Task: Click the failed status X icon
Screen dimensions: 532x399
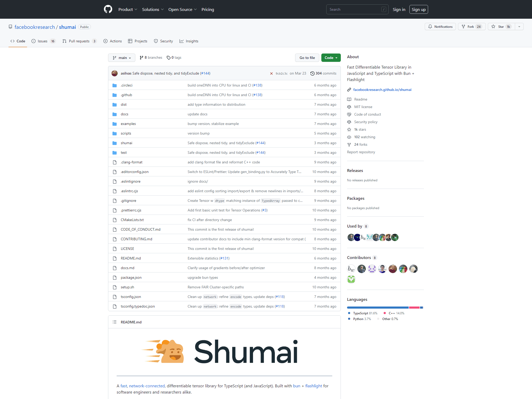Action: tap(271, 74)
